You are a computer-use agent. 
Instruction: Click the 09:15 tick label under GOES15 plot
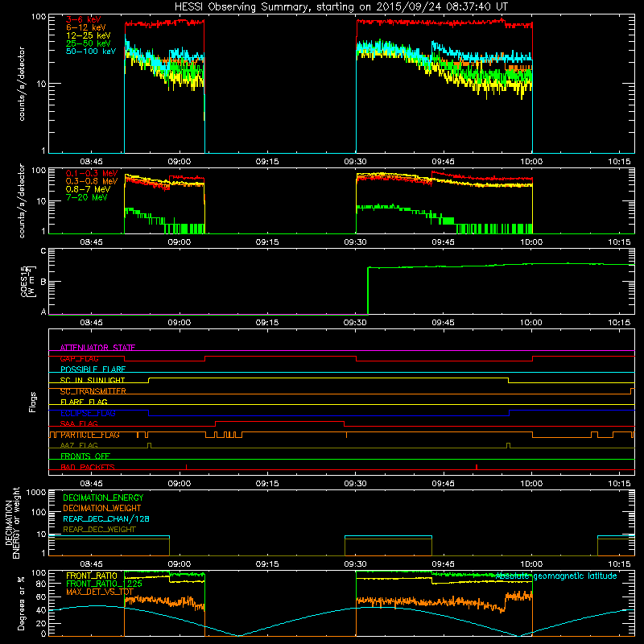[x=267, y=323]
